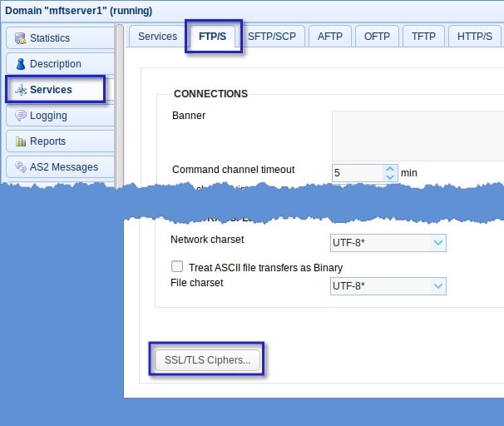Click the Command channel timeout number field
Viewport: 504px width, 426px height.
coord(358,173)
